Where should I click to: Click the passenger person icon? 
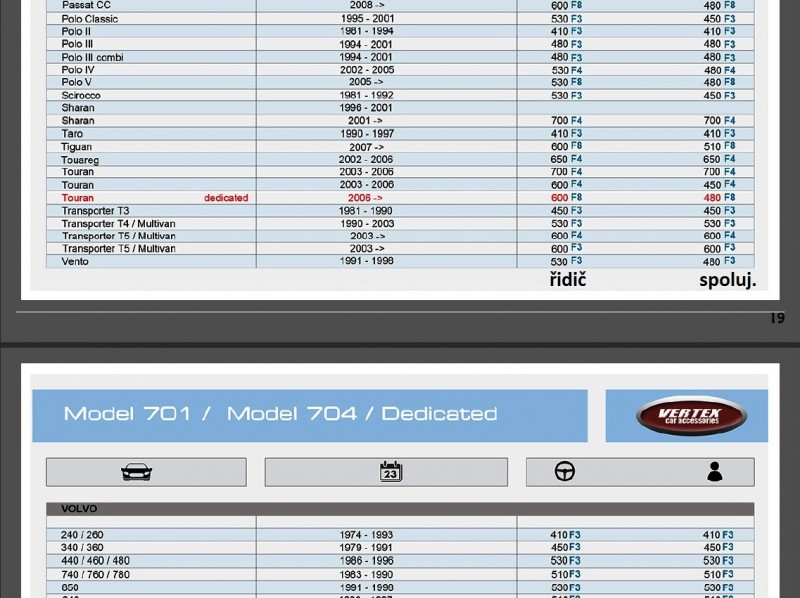coord(714,472)
